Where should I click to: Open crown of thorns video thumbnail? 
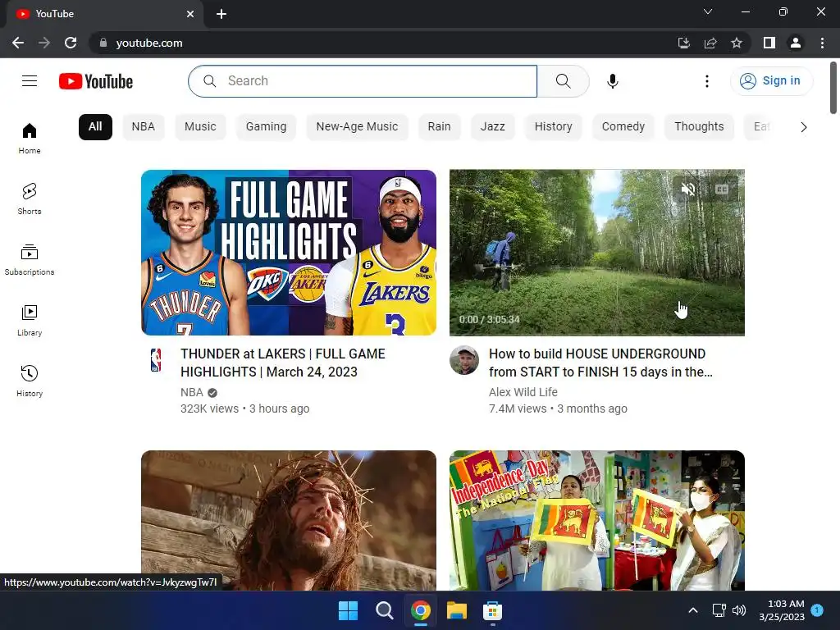(289, 520)
